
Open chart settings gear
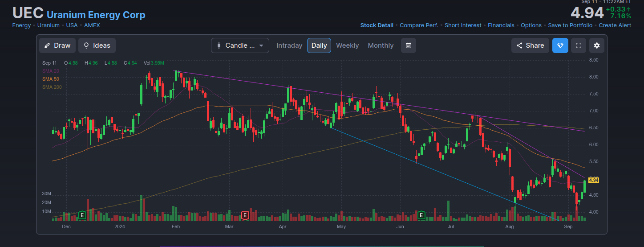click(597, 45)
